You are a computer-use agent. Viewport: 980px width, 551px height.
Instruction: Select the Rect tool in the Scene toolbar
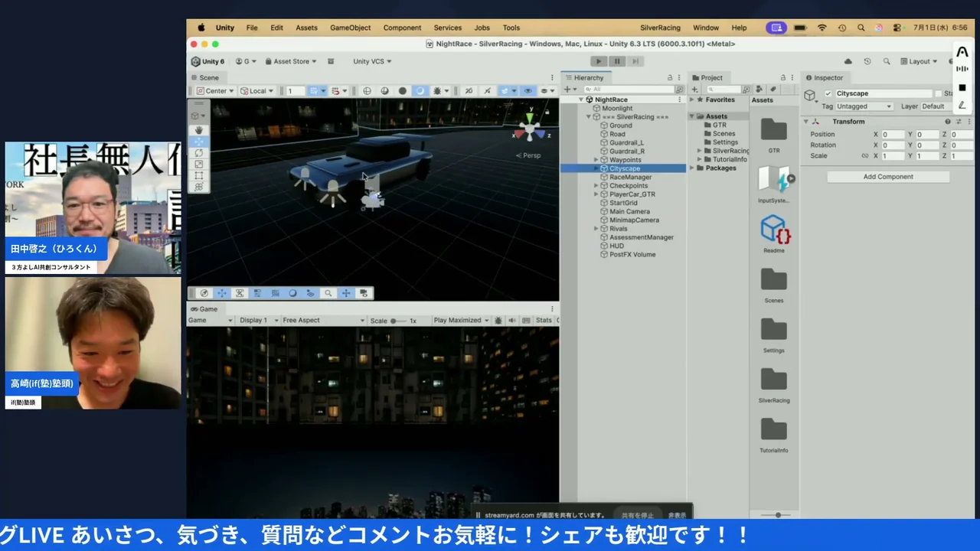coord(199,175)
